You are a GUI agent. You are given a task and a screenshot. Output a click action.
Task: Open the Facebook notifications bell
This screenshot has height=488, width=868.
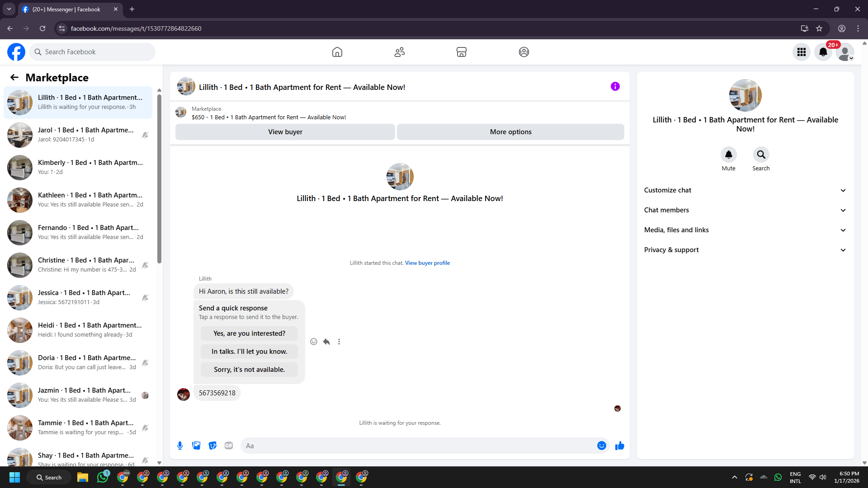click(823, 52)
